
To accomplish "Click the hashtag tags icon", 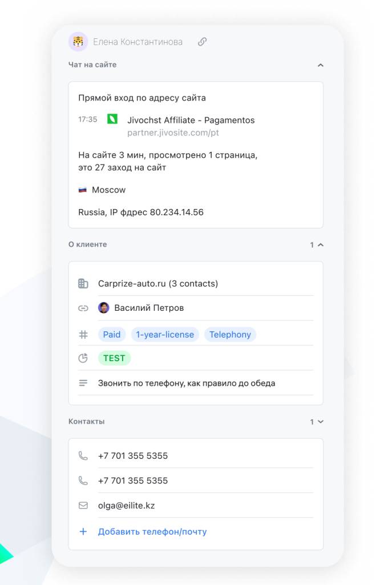I will (x=83, y=335).
